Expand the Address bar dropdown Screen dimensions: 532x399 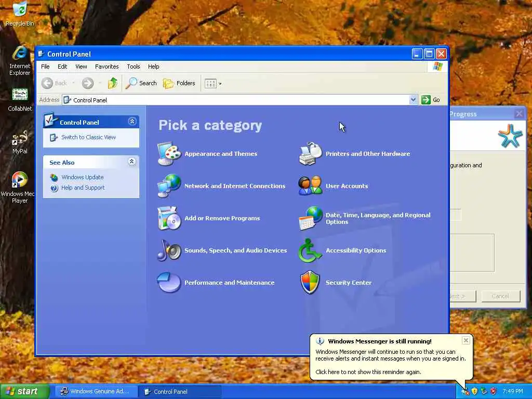coord(413,100)
